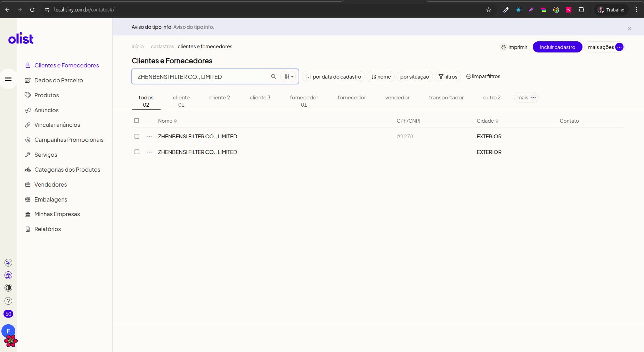Image resolution: width=644 pixels, height=352 pixels.
Task: Select the outro 2 tab
Action: click(x=492, y=98)
